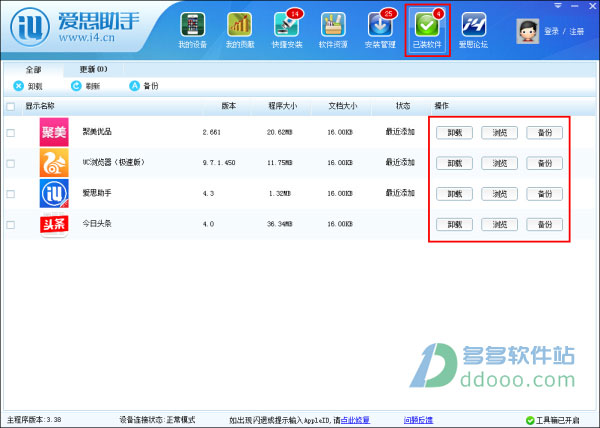Open the 问题反馈 feedback link
Screen dimensions: 600x428
[418, 420]
